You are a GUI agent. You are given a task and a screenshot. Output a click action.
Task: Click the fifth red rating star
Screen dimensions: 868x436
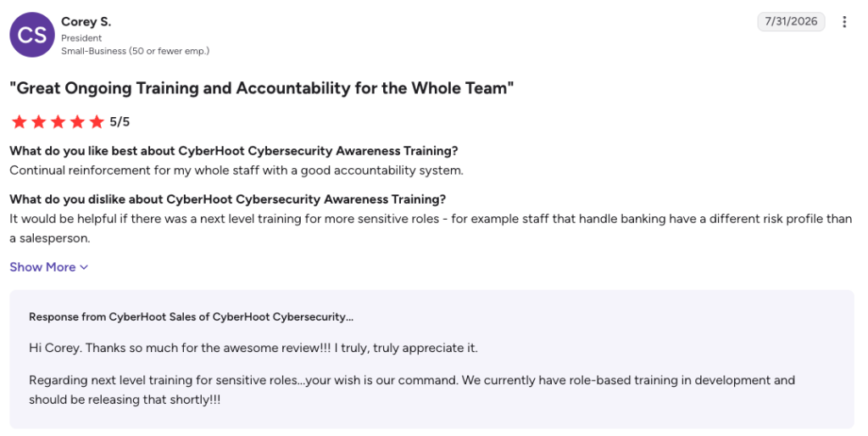click(x=97, y=122)
